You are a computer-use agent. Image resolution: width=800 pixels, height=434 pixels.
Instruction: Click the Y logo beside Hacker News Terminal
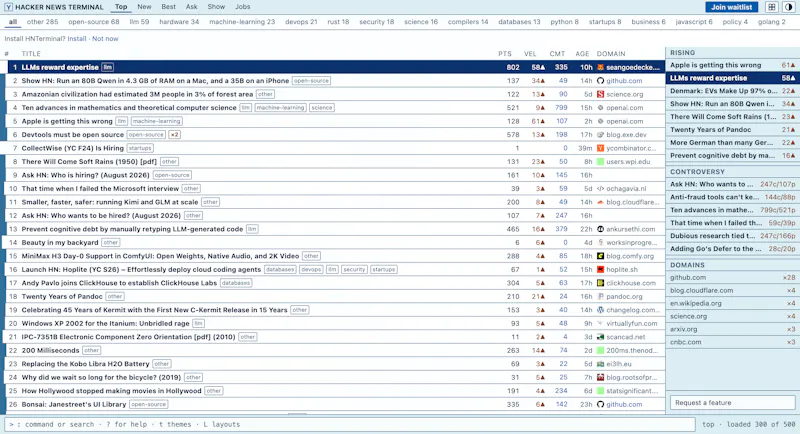point(9,7)
